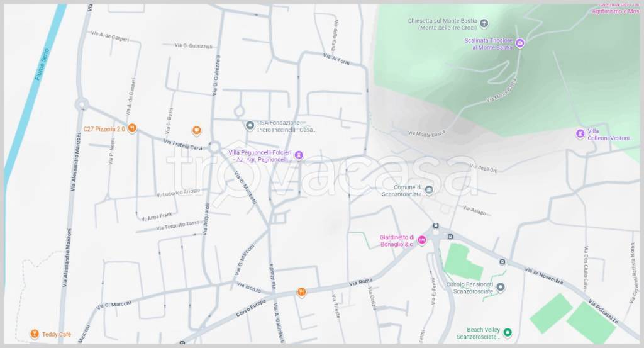Select the Chiesetta sul Monte Bastia church icon
The width and height of the screenshot is (644, 348).
coord(484,24)
